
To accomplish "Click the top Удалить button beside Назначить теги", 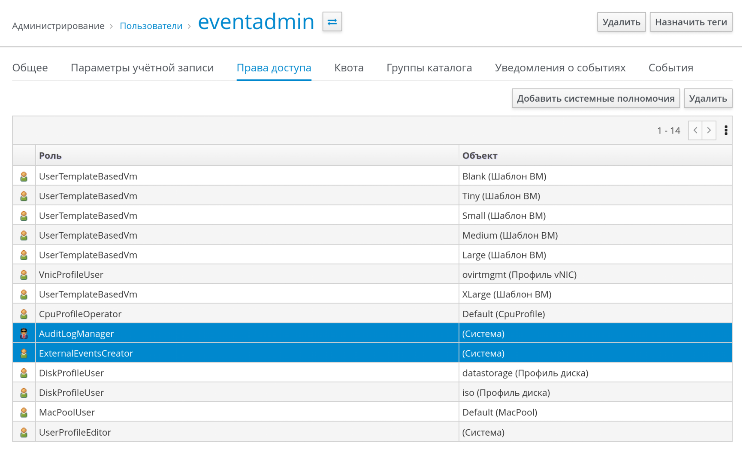I will point(620,22).
